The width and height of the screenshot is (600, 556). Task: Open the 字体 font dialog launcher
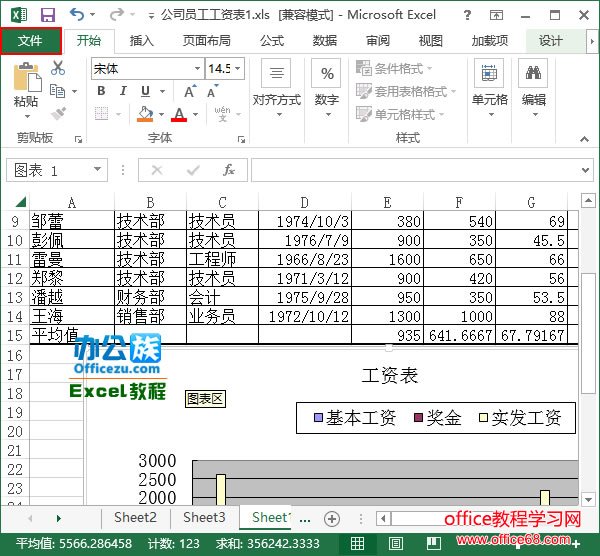pyautogui.click(x=241, y=140)
